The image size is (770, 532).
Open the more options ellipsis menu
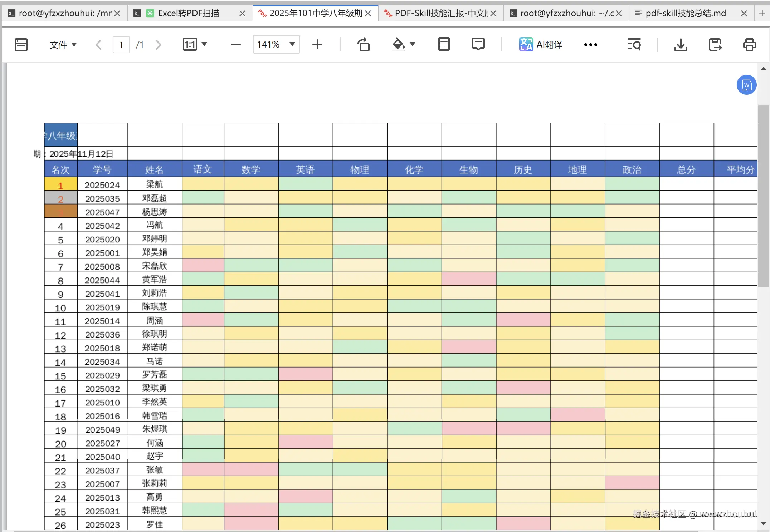point(590,45)
